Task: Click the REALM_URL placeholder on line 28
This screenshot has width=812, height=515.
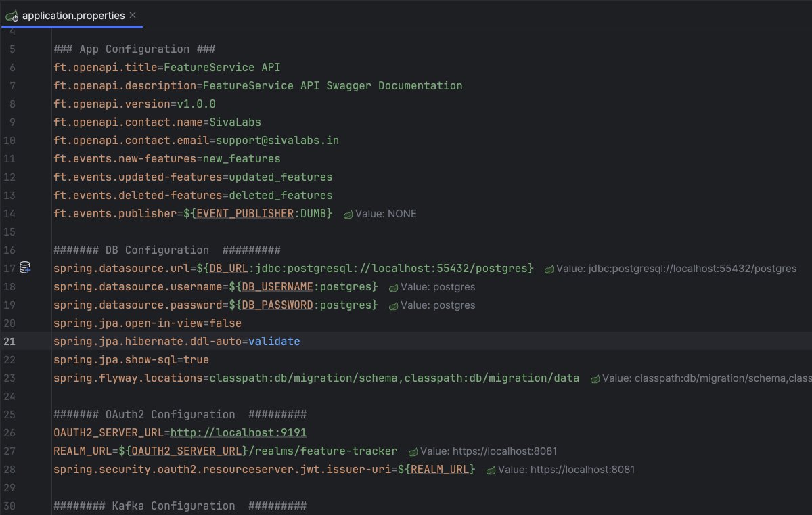Action: [x=439, y=469]
